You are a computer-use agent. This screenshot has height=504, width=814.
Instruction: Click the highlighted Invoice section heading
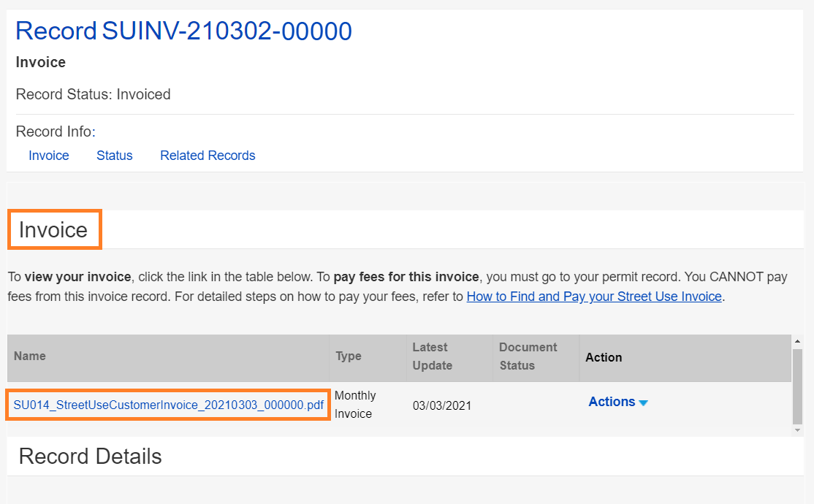click(x=53, y=230)
